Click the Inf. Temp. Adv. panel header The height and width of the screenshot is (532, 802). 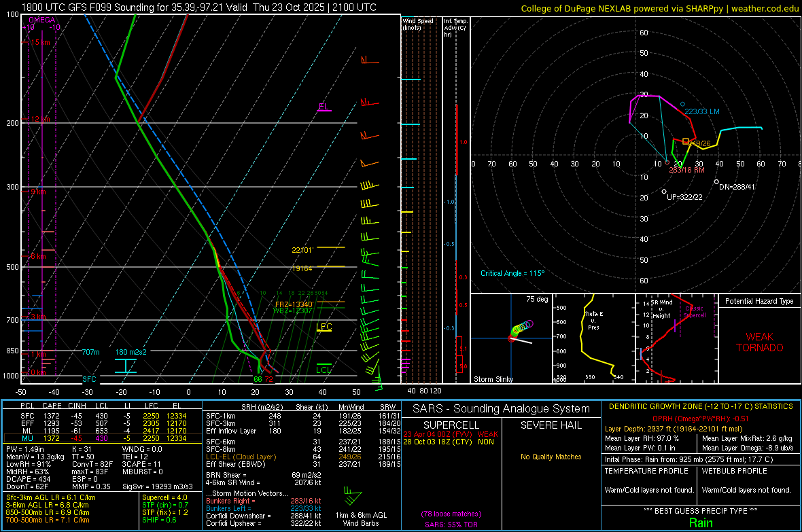(x=455, y=28)
